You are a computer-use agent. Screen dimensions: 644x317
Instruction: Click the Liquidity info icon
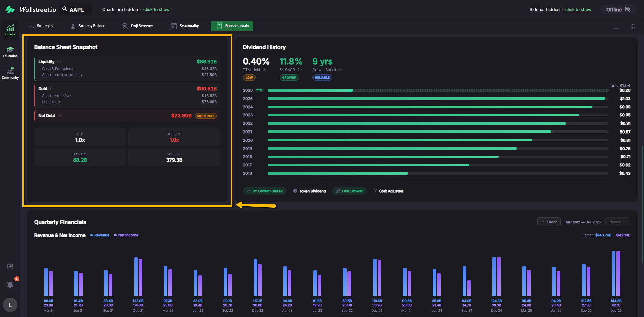(59, 62)
